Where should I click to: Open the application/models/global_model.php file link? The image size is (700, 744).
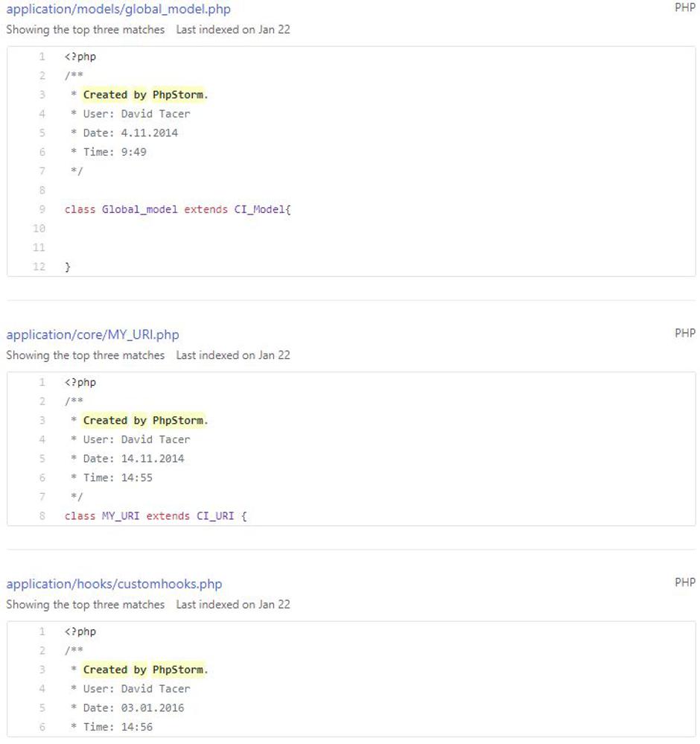[x=118, y=10]
